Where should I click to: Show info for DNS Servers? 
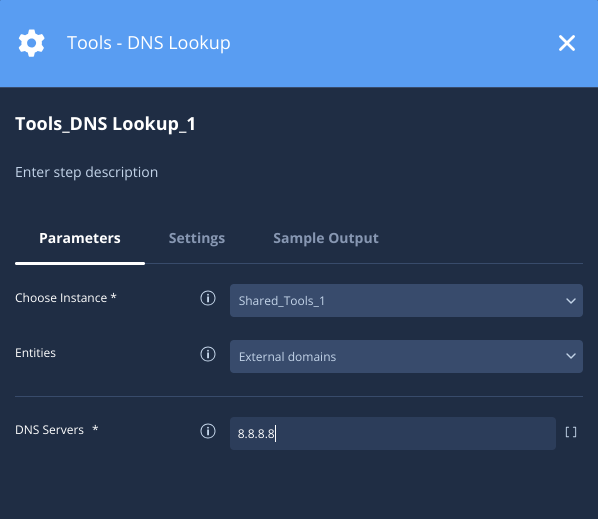click(208, 431)
